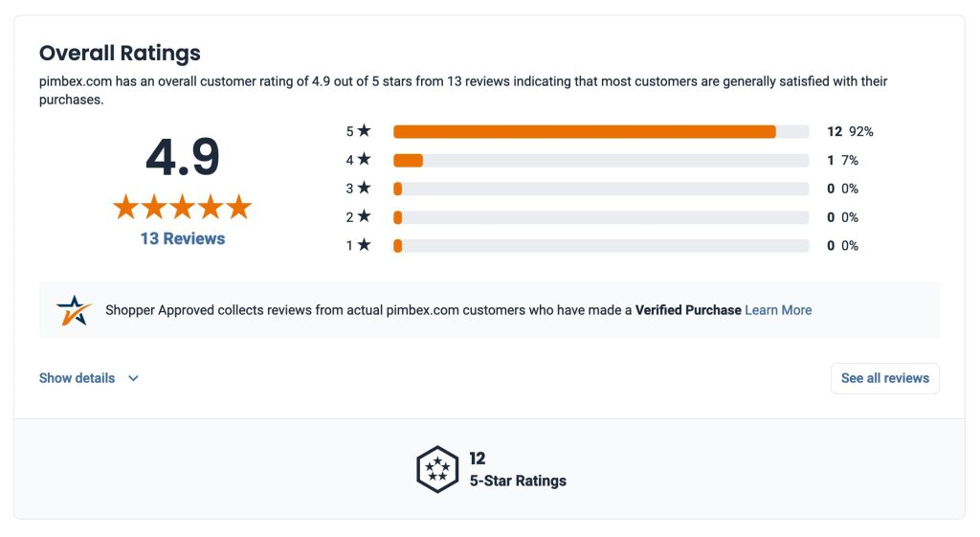Viewport: 980px width, 537px height.
Task: Click the 12 5-Star Ratings label
Action: 518,470
